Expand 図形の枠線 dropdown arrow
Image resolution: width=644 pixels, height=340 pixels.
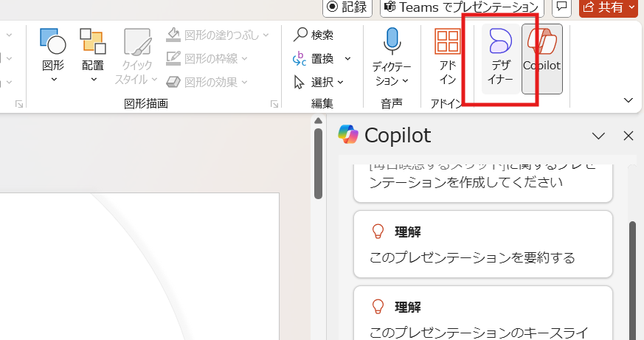point(244,59)
